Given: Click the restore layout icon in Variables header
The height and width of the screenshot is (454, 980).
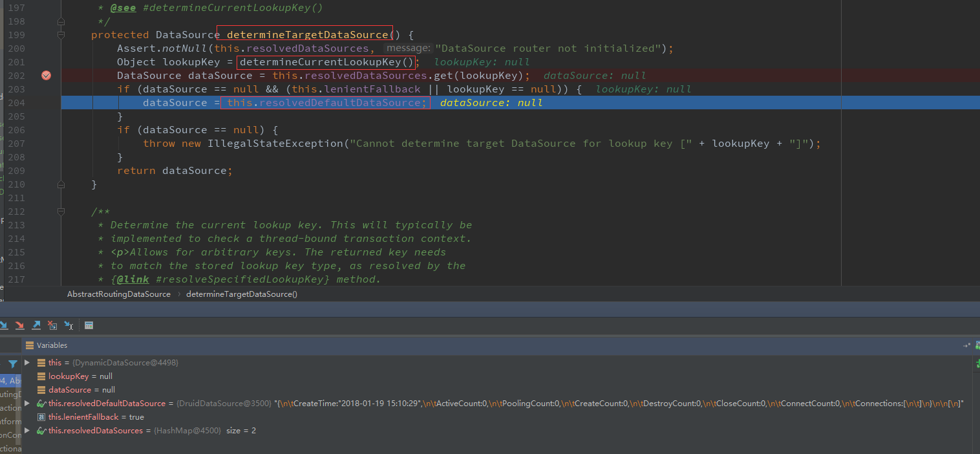Looking at the screenshot, I should pos(966,346).
